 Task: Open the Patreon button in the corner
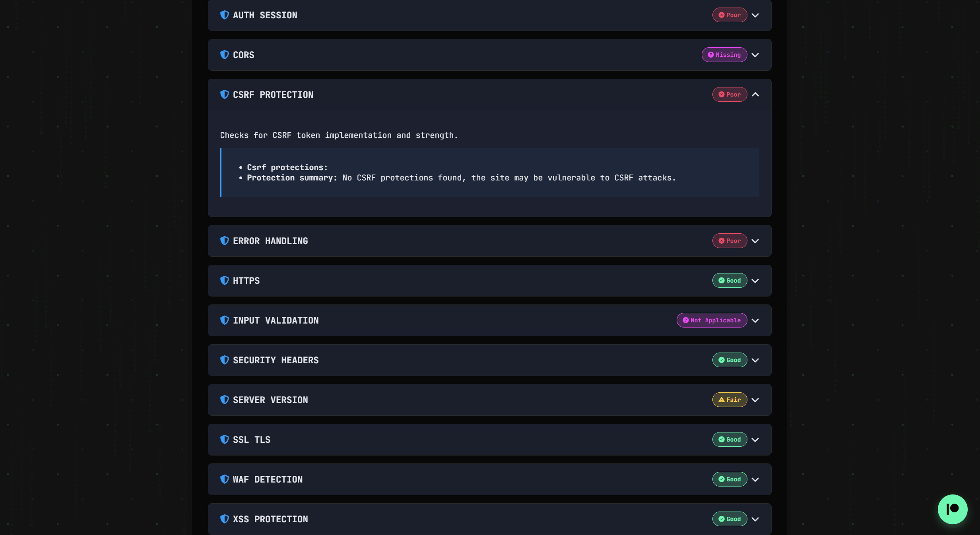[952, 509]
